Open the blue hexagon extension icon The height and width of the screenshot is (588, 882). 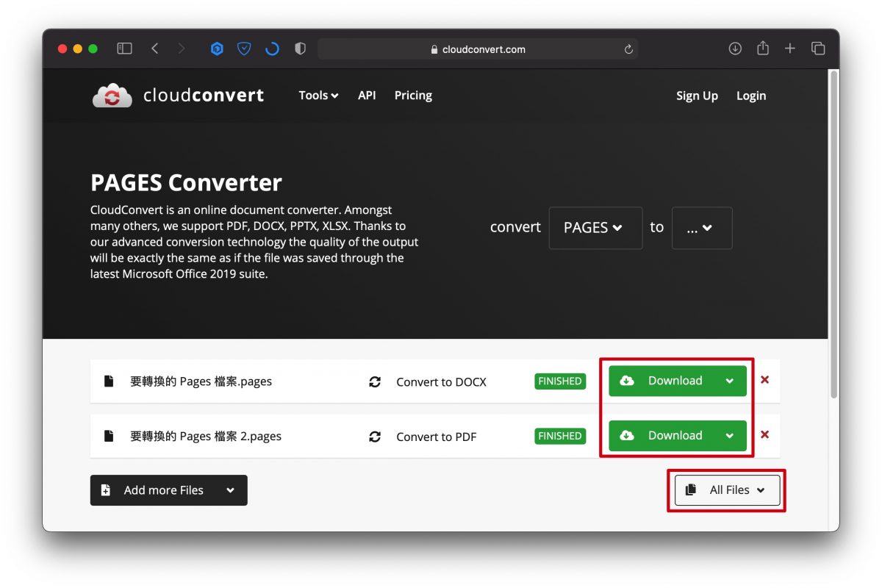217,49
